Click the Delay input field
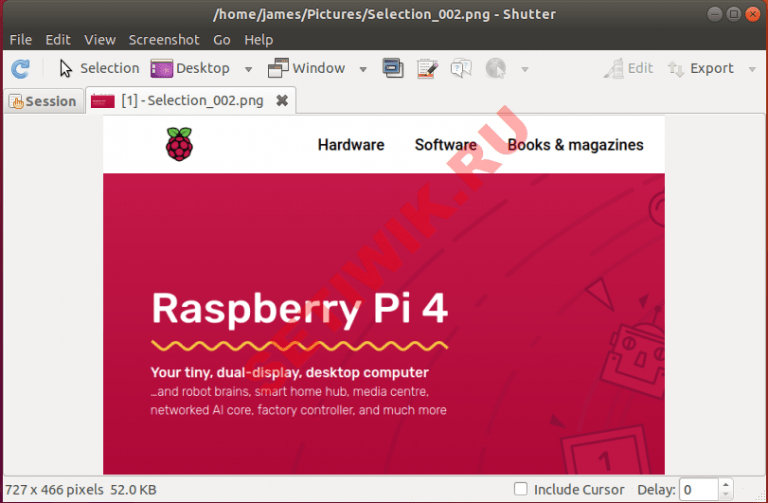Image resolution: width=768 pixels, height=503 pixels. [x=698, y=490]
